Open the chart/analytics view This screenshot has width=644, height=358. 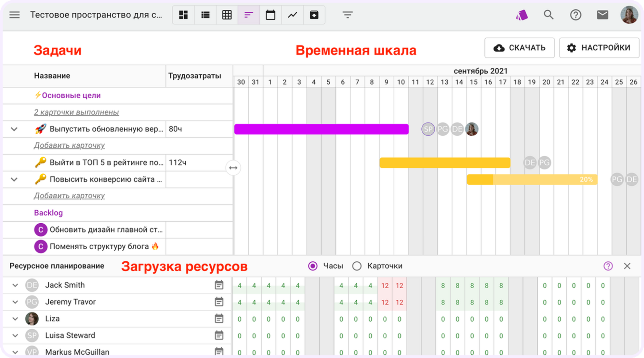(x=293, y=15)
